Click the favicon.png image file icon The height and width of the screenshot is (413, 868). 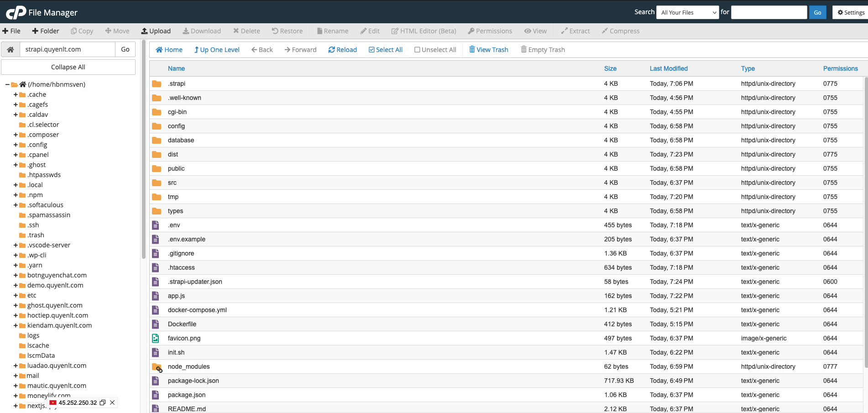click(156, 338)
